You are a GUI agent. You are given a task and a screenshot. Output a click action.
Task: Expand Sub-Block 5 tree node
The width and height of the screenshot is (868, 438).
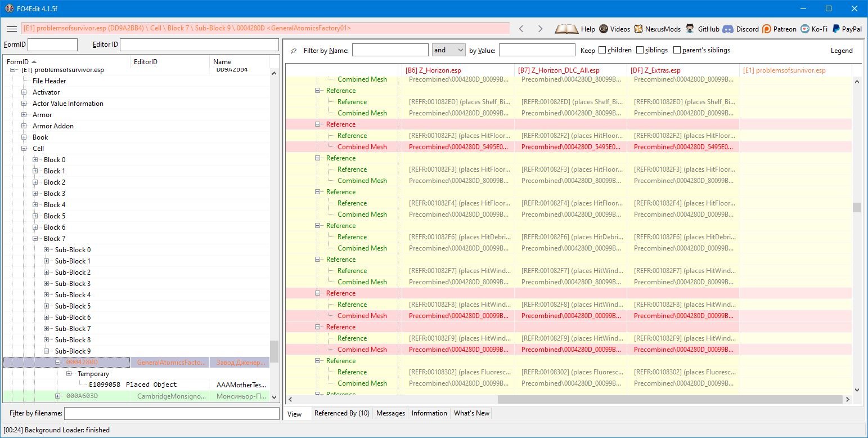click(47, 306)
